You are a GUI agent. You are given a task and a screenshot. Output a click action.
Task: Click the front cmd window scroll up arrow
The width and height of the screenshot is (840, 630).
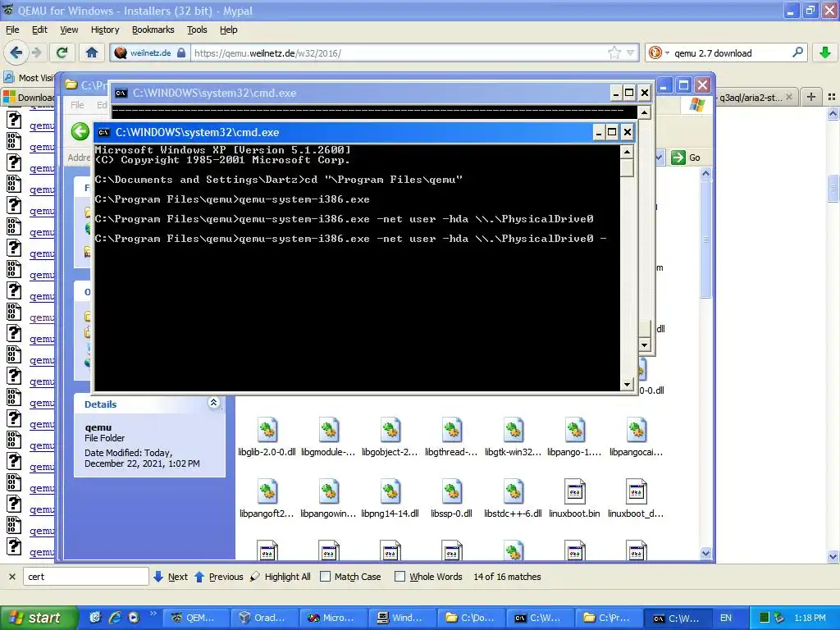click(627, 152)
